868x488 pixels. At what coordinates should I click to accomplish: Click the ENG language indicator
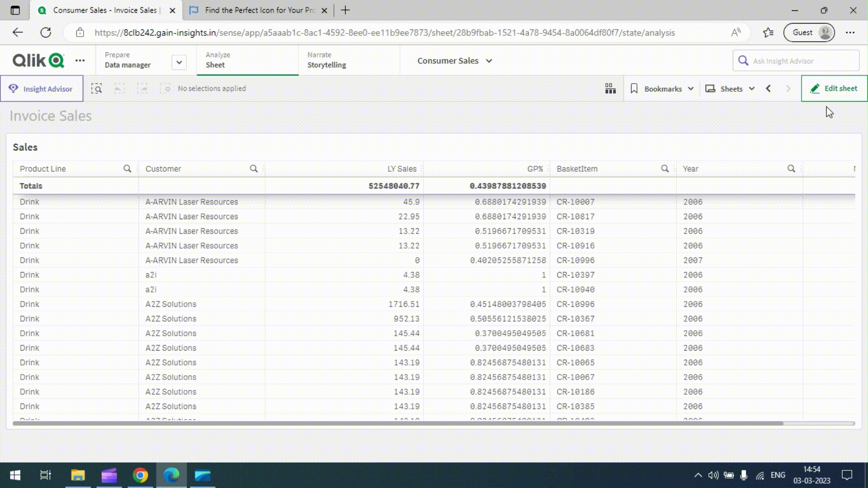pos(778,475)
